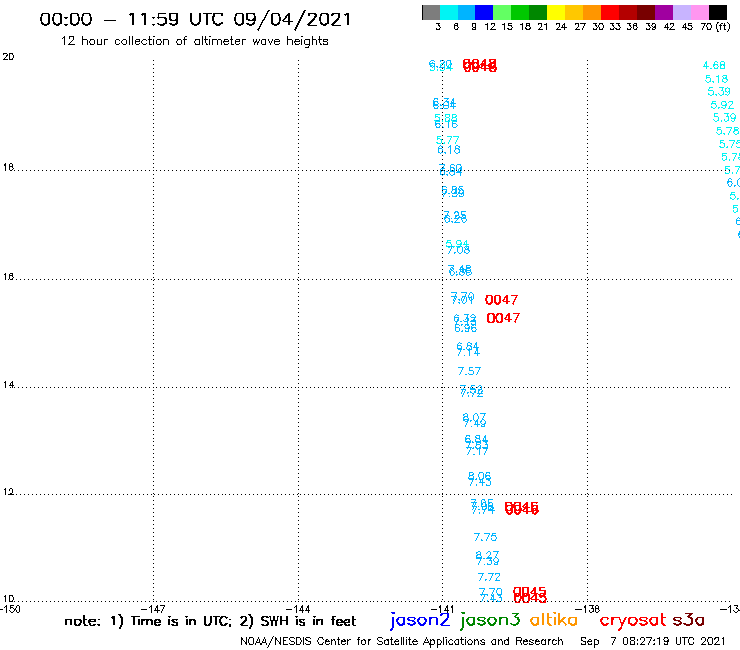Click the latitude 10 axis label
The image size is (740, 650).
(8, 599)
